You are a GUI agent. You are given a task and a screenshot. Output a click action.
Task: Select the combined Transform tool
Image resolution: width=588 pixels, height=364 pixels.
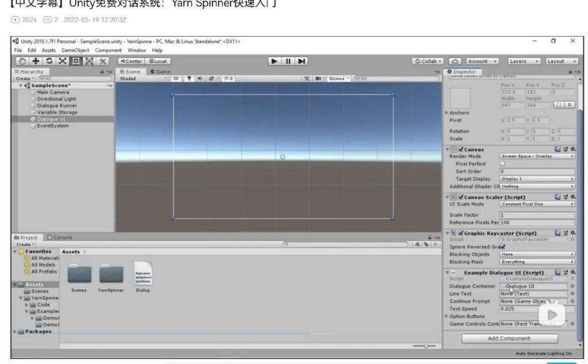point(89,61)
